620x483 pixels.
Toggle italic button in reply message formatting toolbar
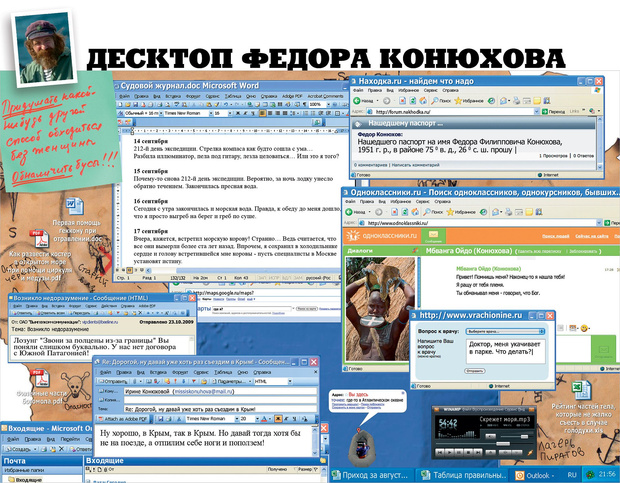pos(286,419)
